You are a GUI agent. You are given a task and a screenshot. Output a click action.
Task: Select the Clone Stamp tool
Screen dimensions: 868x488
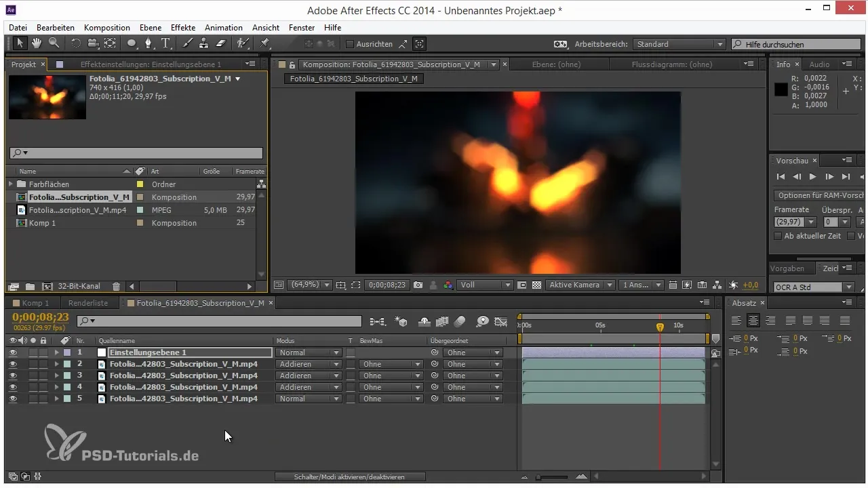click(x=203, y=43)
